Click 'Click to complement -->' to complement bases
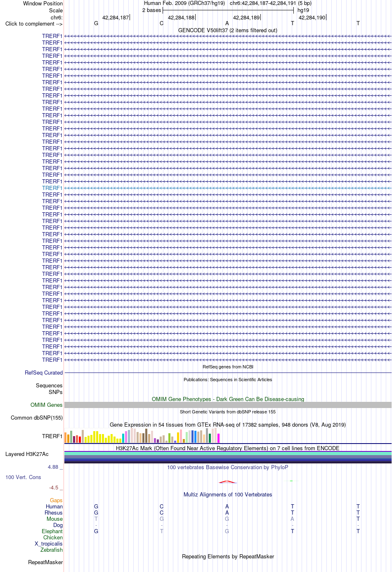Screen dimensions: 392x572 pyautogui.click(x=34, y=24)
